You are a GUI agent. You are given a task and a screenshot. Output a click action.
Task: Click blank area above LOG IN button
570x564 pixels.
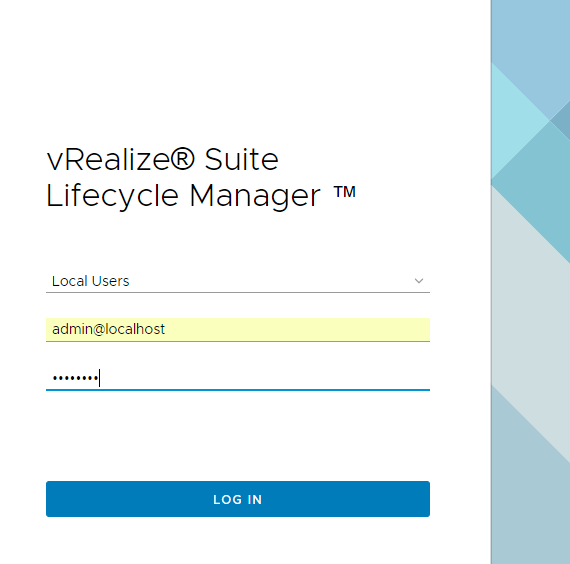pos(238,436)
